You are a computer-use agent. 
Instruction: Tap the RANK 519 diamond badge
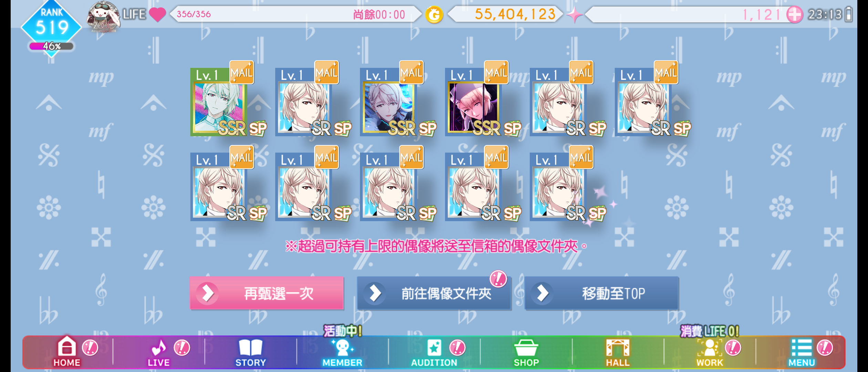click(52, 27)
